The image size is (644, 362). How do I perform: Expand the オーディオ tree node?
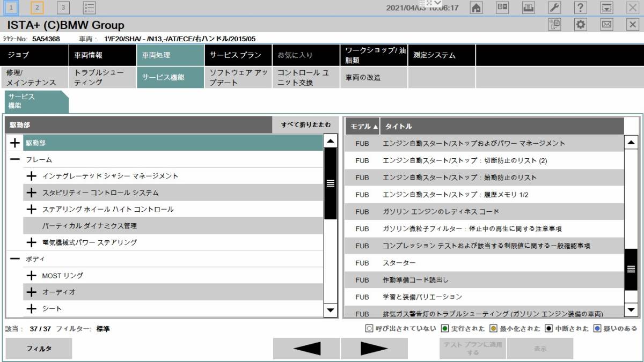(31, 292)
